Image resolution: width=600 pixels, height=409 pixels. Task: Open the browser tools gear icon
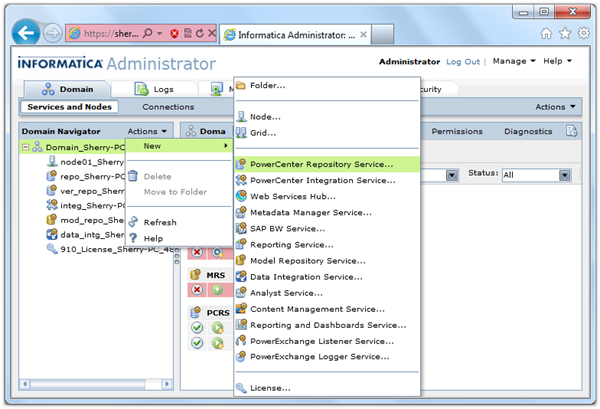point(584,33)
